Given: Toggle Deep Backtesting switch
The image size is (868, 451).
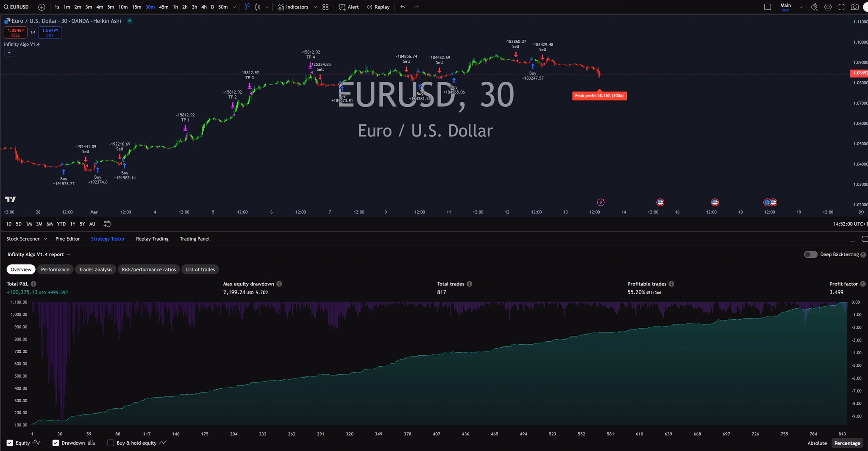Looking at the screenshot, I should (x=810, y=255).
